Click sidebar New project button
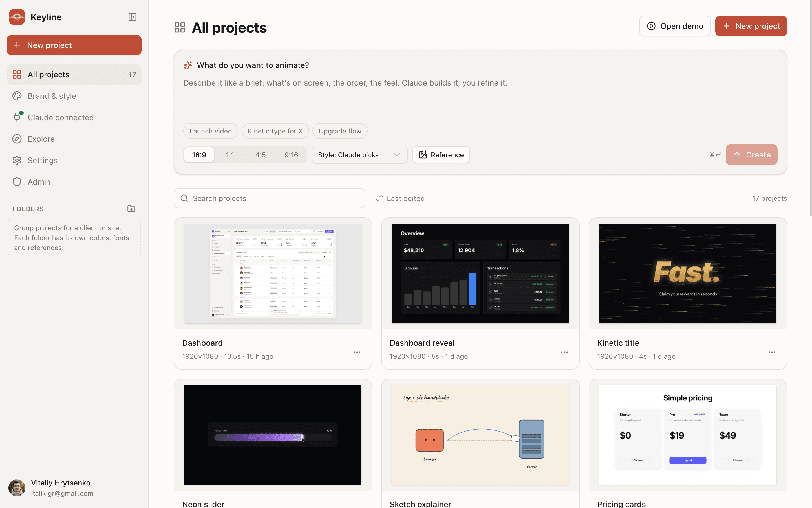The width and height of the screenshot is (812, 508). [x=74, y=45]
